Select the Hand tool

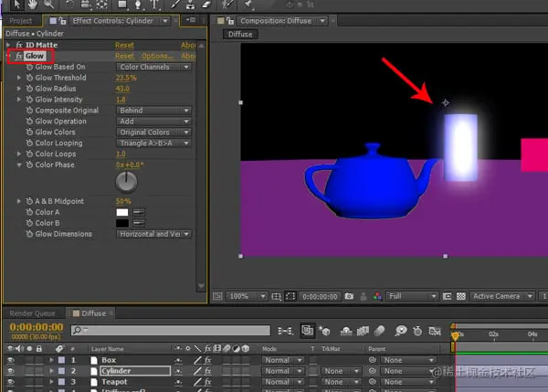(x=33, y=5)
